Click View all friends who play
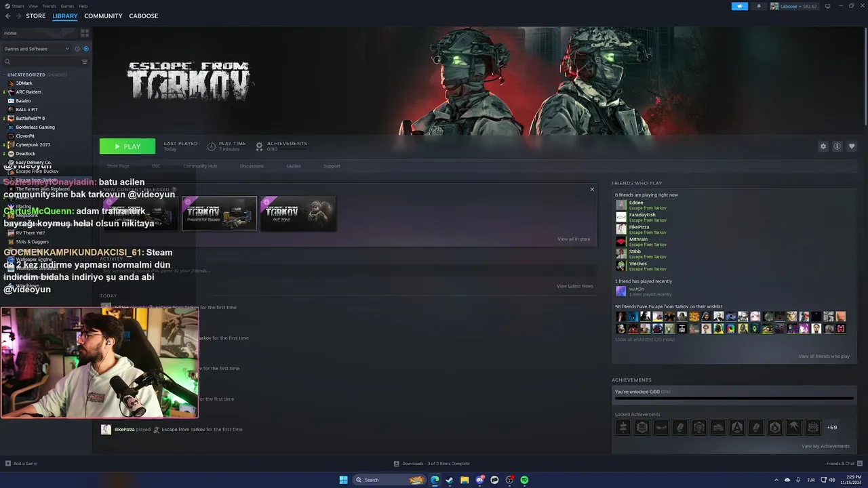Image resolution: width=868 pixels, height=488 pixels. coord(824,356)
